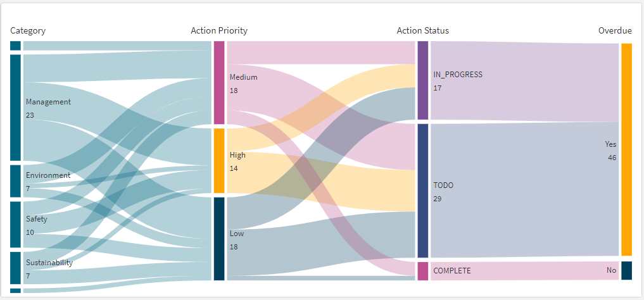
Task: Click the TODO label text
Action: [x=443, y=185]
